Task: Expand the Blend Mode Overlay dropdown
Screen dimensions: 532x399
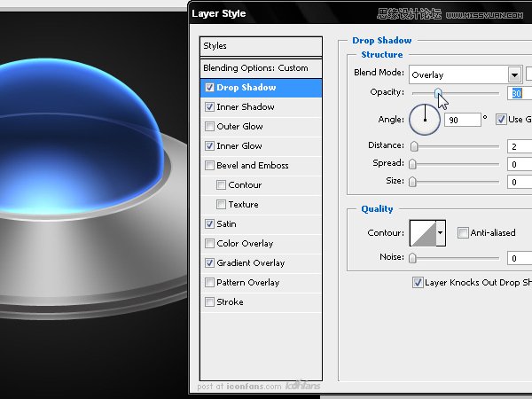Action: (x=514, y=75)
